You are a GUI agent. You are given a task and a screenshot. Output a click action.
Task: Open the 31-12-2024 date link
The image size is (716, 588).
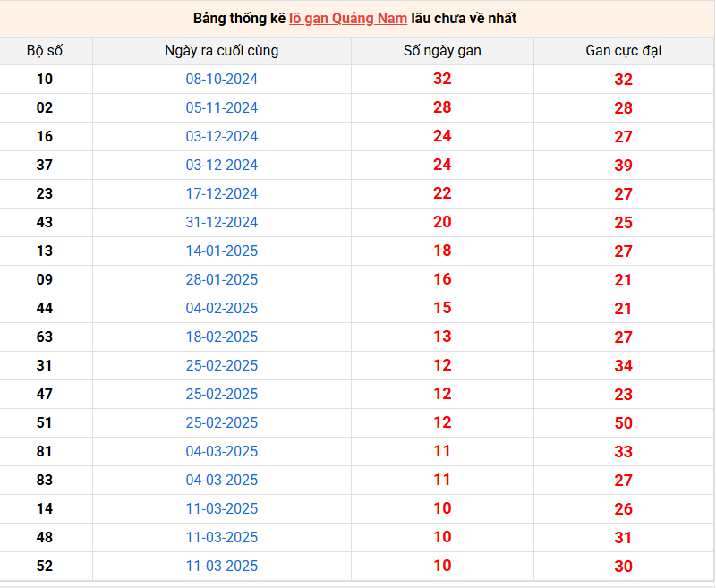[x=222, y=223]
